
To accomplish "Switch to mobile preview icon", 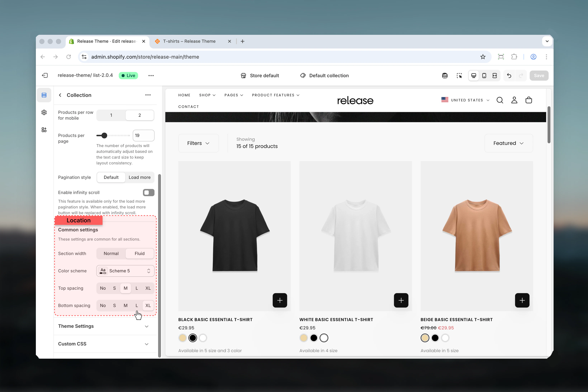I will pos(484,75).
